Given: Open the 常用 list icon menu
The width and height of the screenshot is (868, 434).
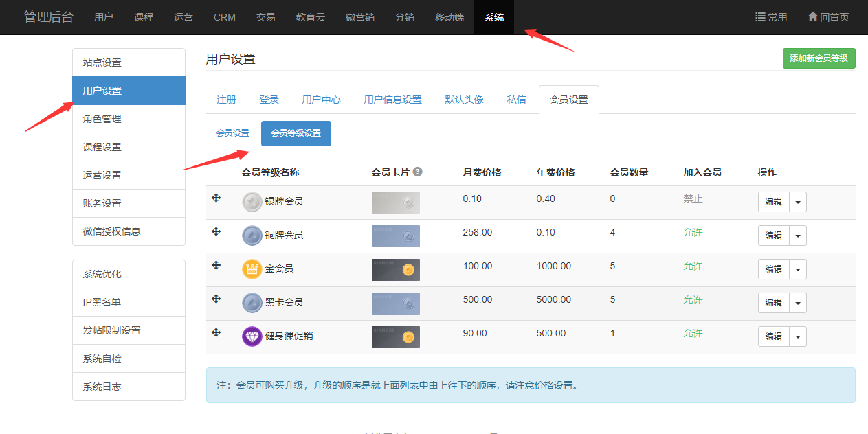Looking at the screenshot, I should click(x=761, y=17).
